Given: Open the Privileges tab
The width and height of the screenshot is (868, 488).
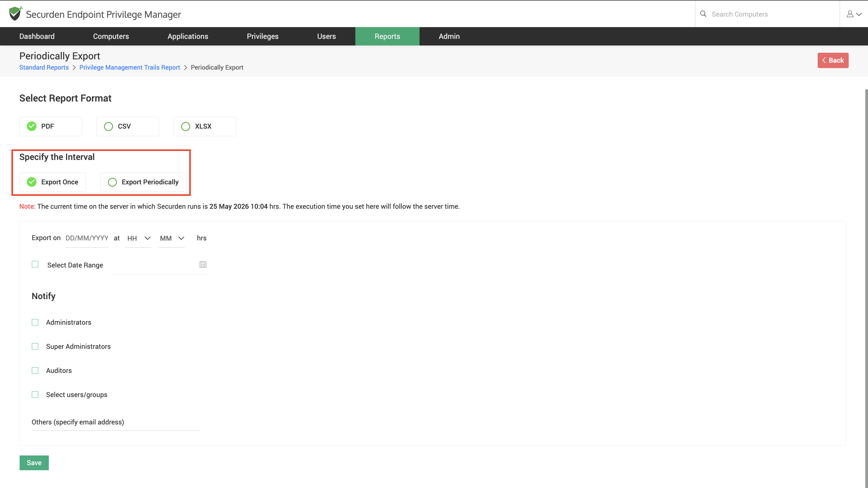Looking at the screenshot, I should pyautogui.click(x=263, y=36).
